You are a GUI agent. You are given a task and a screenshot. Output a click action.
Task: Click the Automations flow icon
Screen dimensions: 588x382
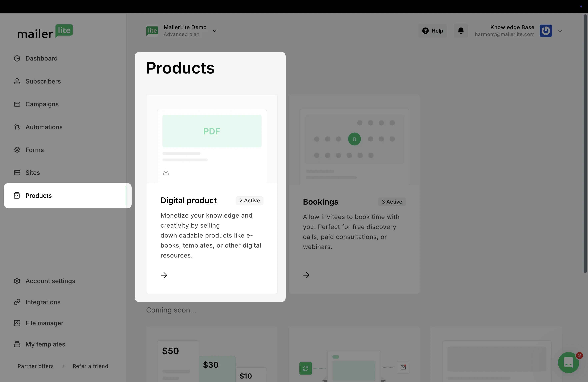click(x=17, y=127)
